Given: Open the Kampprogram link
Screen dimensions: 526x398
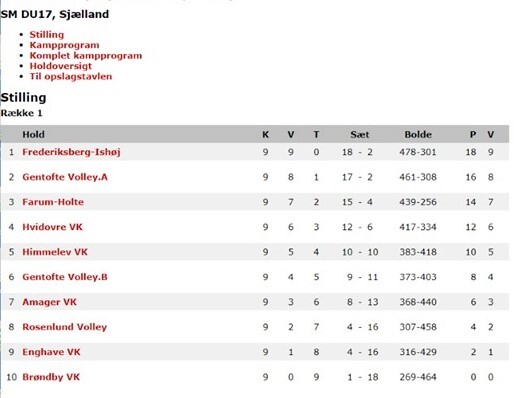Looking at the screenshot, I should point(64,45).
